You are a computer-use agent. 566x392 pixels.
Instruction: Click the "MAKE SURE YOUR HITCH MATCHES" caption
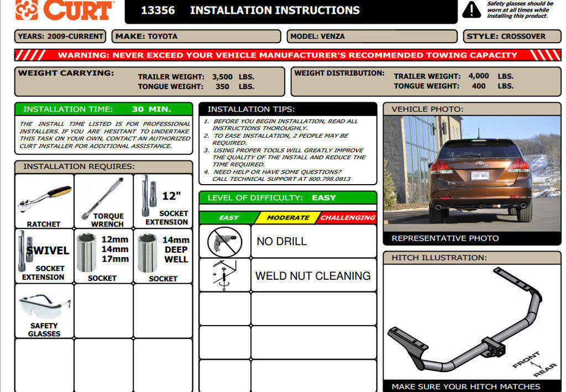(x=466, y=386)
